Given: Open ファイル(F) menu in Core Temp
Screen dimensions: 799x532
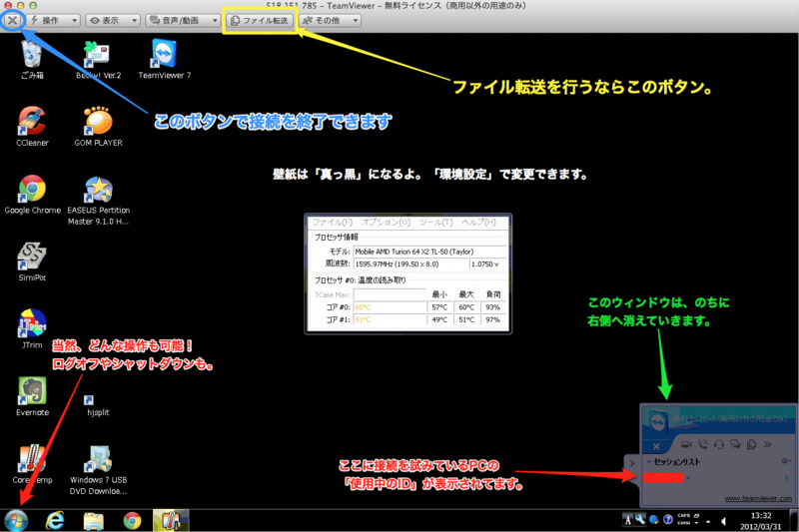Looking at the screenshot, I should coord(332,223).
